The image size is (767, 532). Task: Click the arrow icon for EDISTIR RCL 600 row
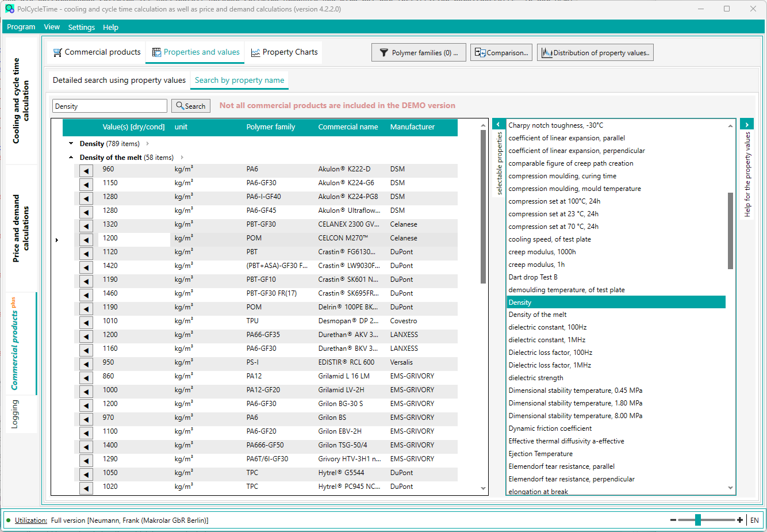coord(86,363)
